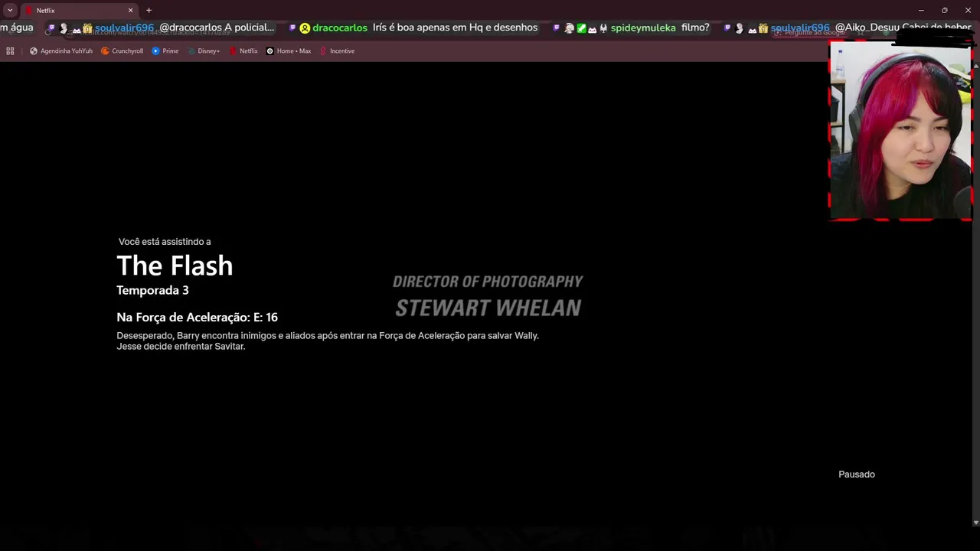Close the Netflix tab
The width and height of the screenshot is (980, 551).
[130, 11]
